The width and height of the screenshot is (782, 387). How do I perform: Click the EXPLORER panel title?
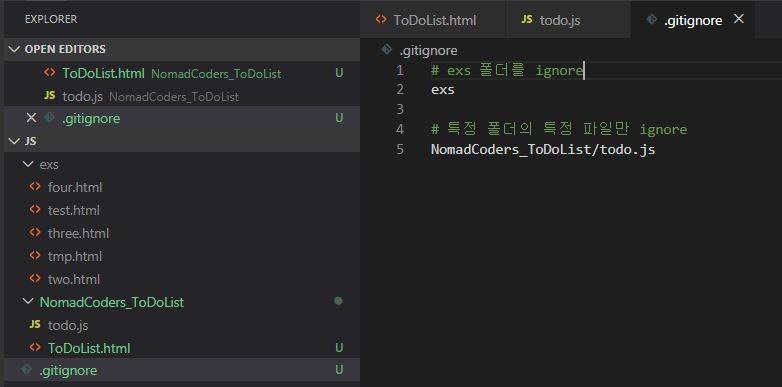[51, 19]
